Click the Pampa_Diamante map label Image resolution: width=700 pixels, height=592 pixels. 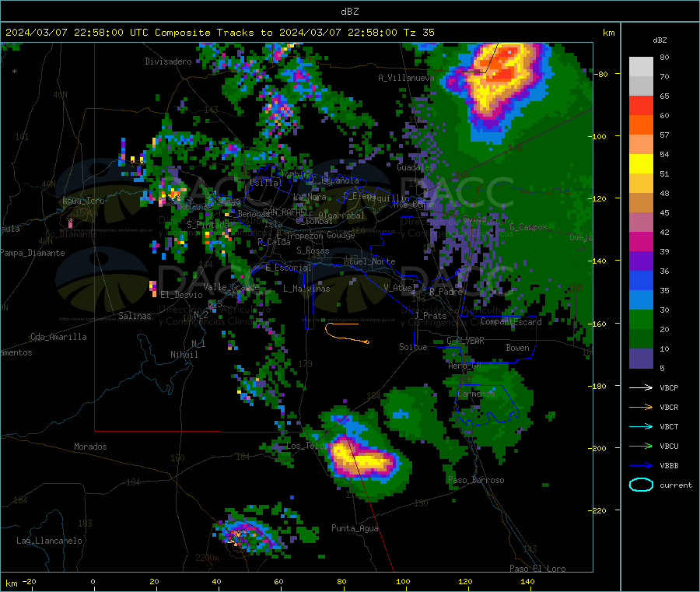(33, 253)
